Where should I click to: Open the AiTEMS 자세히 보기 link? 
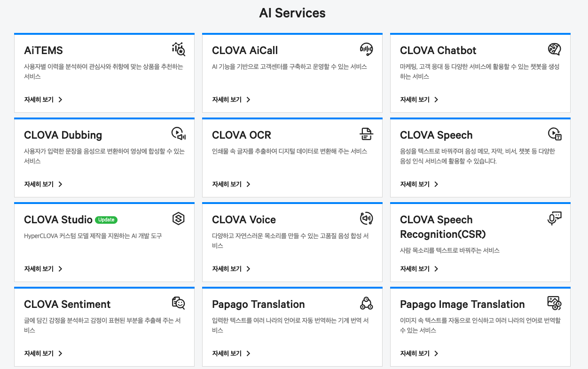coord(39,99)
